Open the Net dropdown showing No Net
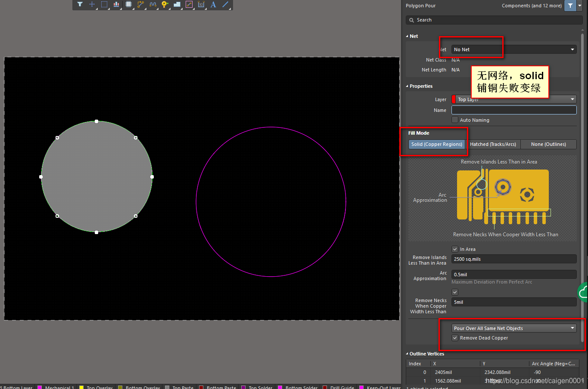The height and width of the screenshot is (389, 588). (514, 49)
